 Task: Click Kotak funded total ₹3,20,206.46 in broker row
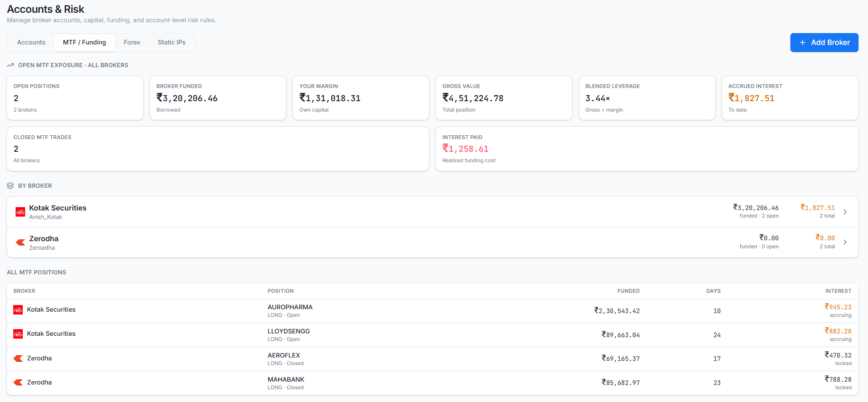[756, 208]
